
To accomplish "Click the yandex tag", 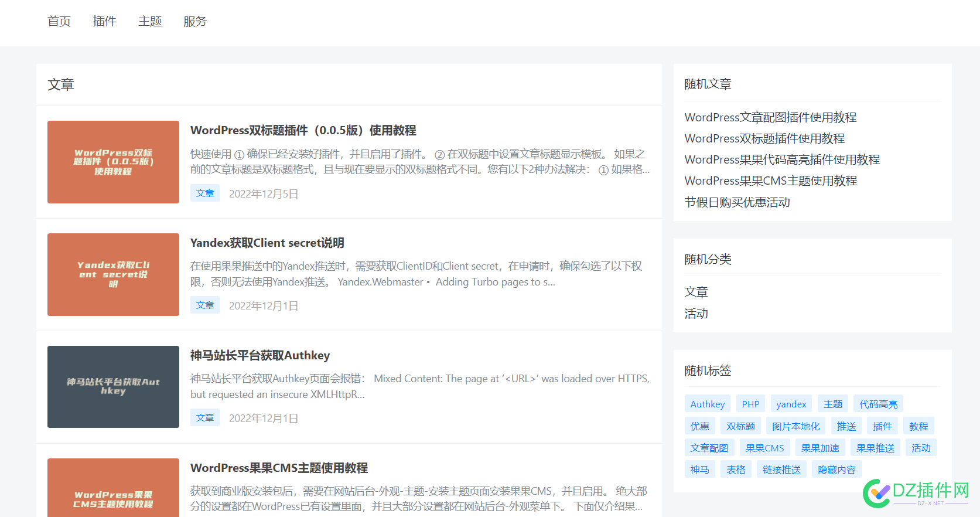I will 791,404.
